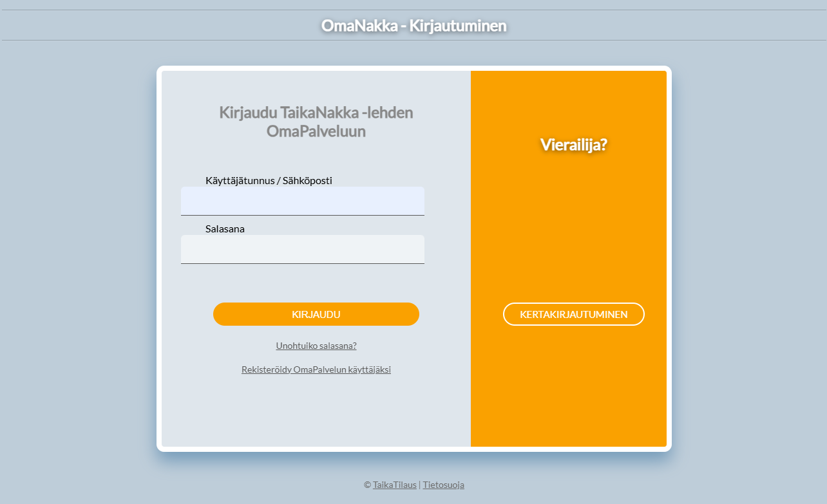Screen dimensions: 827x504
Task: Click the empty orange area under KERTAKIRJAUTUMINEN
Action: (573, 386)
